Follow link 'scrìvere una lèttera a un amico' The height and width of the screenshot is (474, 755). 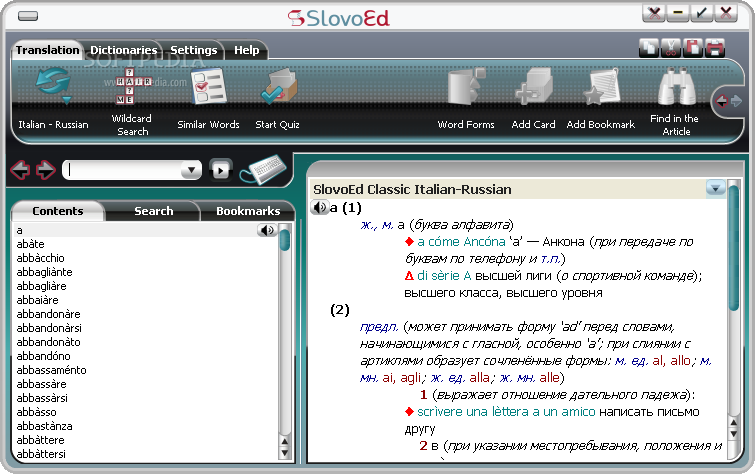(x=506, y=412)
